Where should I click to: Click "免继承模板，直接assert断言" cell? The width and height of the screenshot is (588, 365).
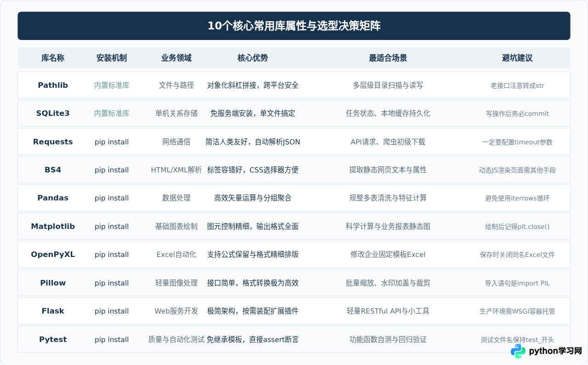tap(253, 339)
